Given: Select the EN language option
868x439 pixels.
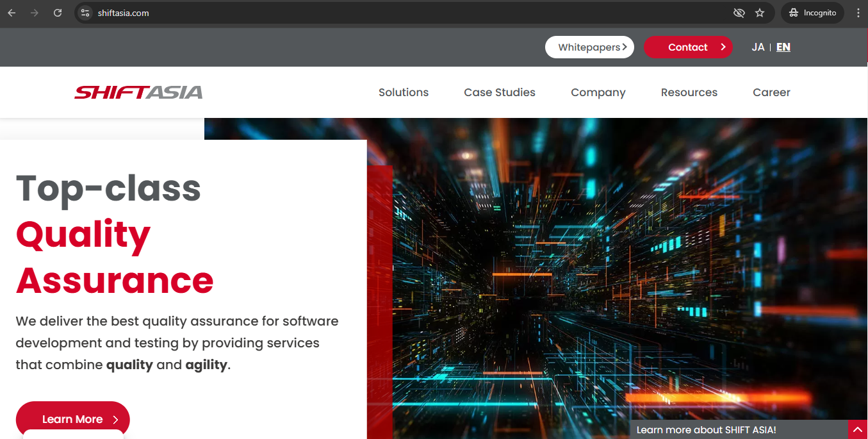Looking at the screenshot, I should 783,47.
